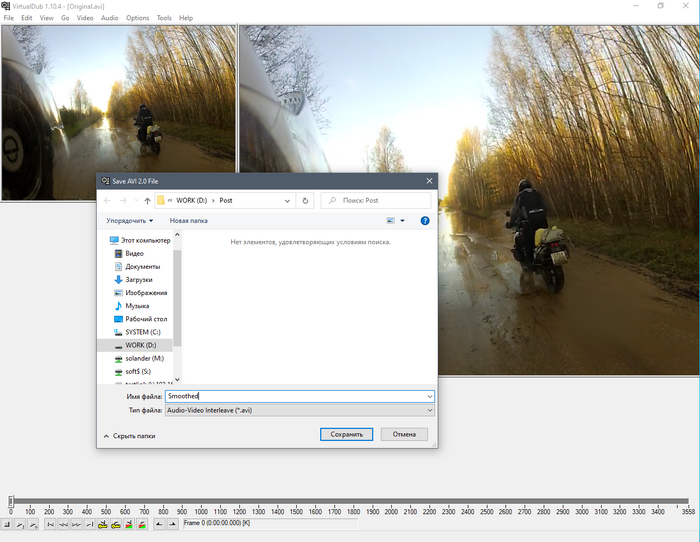Click the back navigation arrow
The height and width of the screenshot is (542, 700).
click(108, 201)
